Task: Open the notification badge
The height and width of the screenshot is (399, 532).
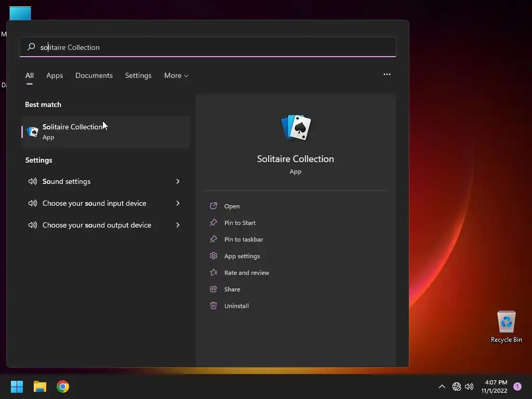Action: pyautogui.click(x=517, y=387)
